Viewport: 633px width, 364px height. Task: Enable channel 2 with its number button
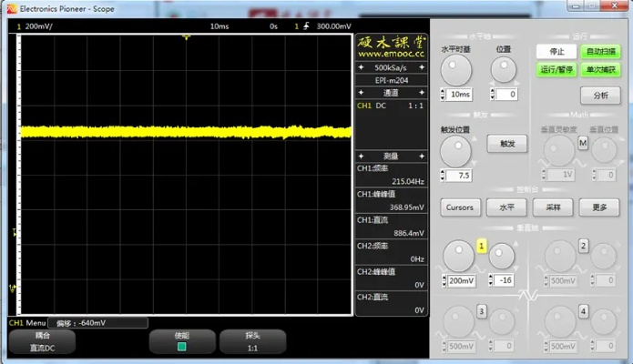click(x=585, y=246)
